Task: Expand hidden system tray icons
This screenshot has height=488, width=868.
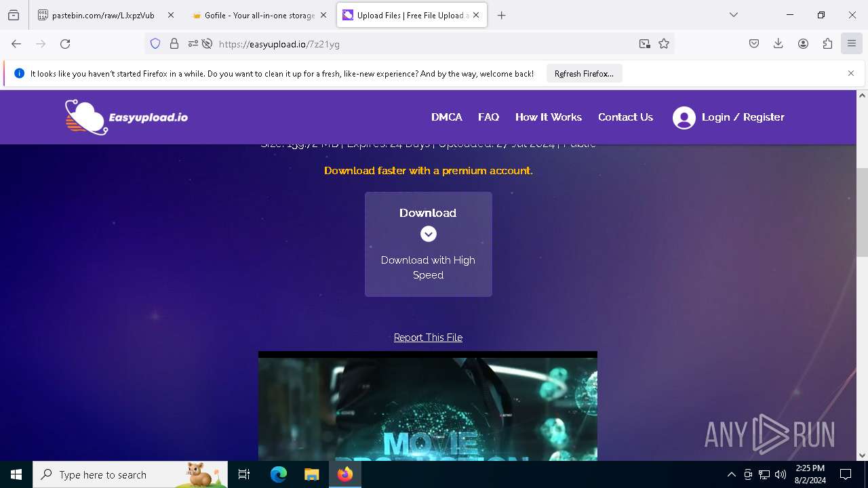Action: (x=731, y=474)
